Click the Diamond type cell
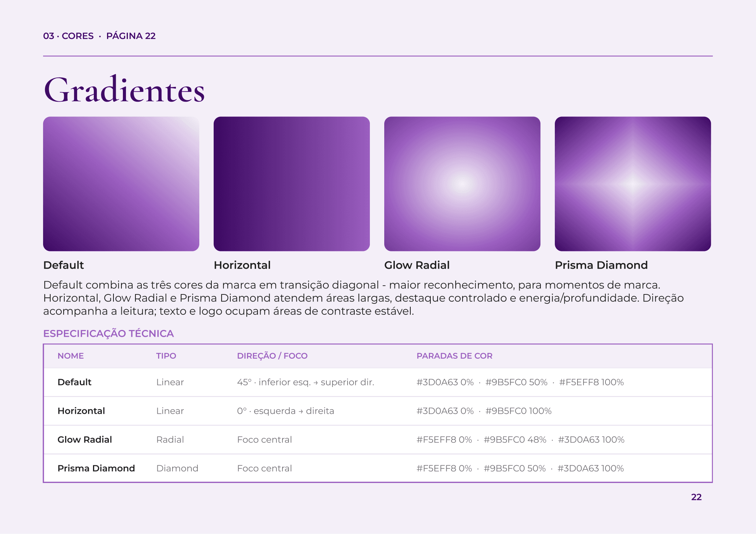 [177, 468]
